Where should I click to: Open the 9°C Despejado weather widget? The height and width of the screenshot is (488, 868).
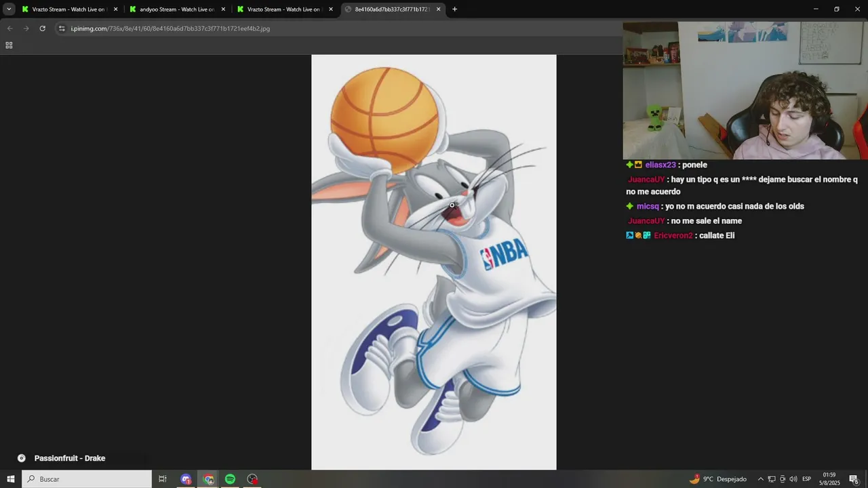[x=718, y=479]
